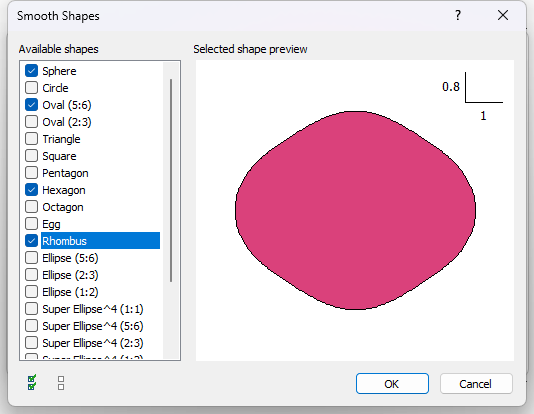Tick the Triangle checkbox

pos(31,139)
